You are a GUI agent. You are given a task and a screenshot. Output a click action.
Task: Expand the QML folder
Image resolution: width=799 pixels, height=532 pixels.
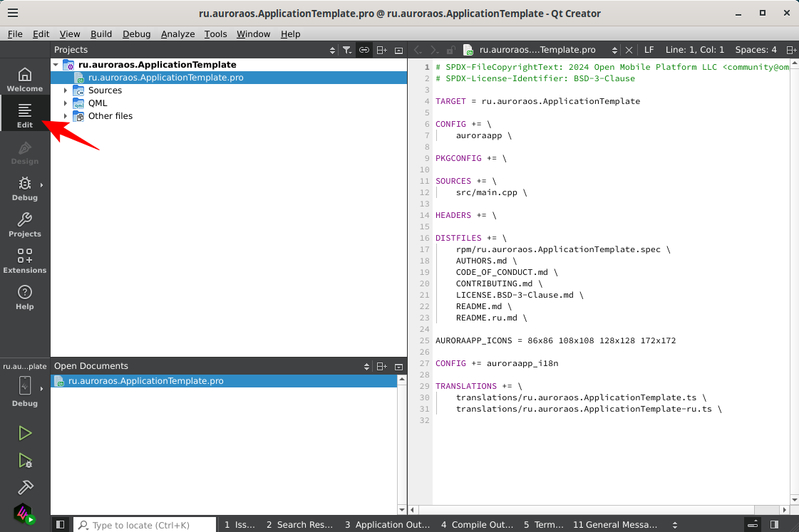click(x=66, y=103)
